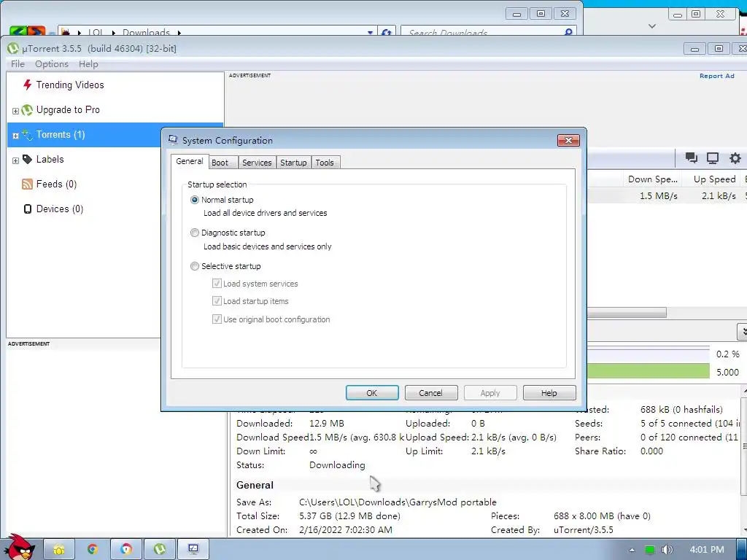Click the System Configuration title bar icon

[x=173, y=139]
